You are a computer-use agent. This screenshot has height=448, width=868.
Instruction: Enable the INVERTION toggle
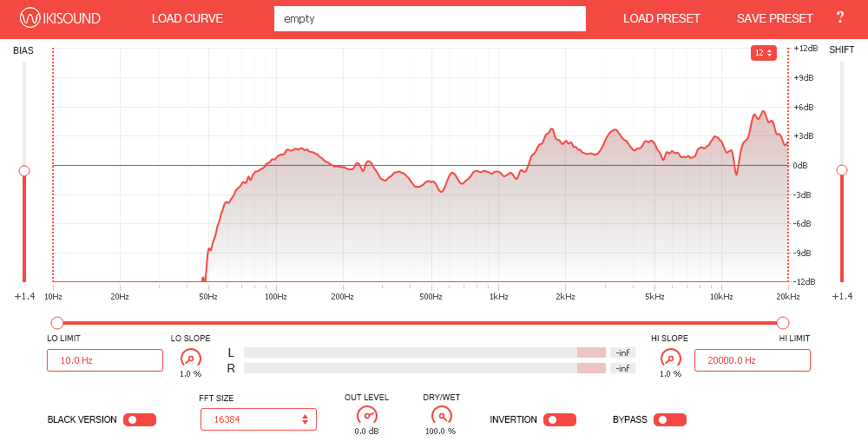(x=560, y=420)
